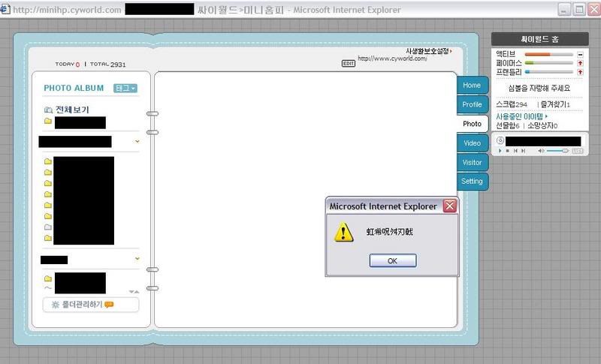This screenshot has width=601, height=364.
Task: Open the Profile tab
Action: point(472,104)
